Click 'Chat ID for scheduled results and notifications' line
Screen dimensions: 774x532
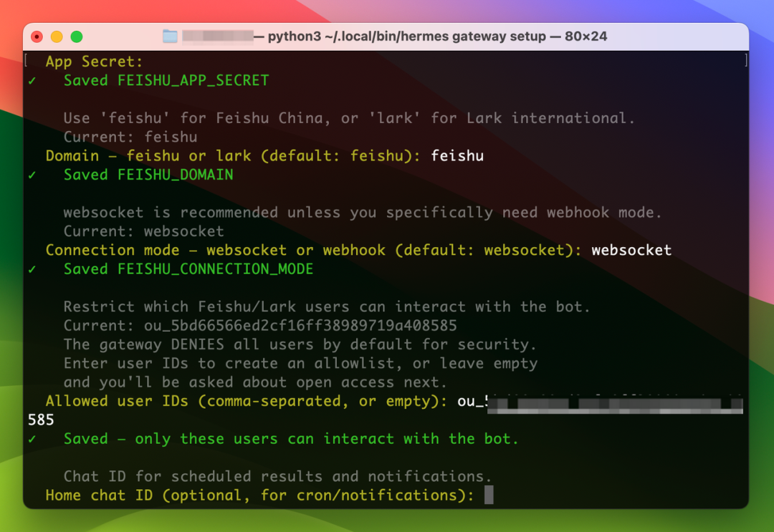pos(277,476)
